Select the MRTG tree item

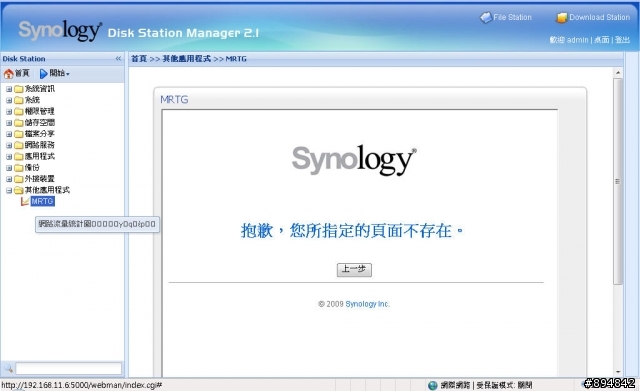coord(42,201)
